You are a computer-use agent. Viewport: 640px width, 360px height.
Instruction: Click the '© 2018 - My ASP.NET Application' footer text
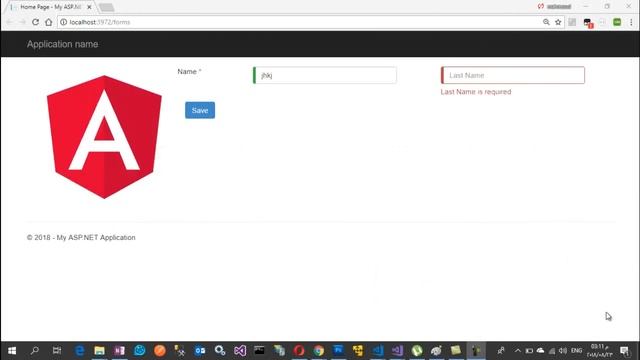tap(81, 238)
